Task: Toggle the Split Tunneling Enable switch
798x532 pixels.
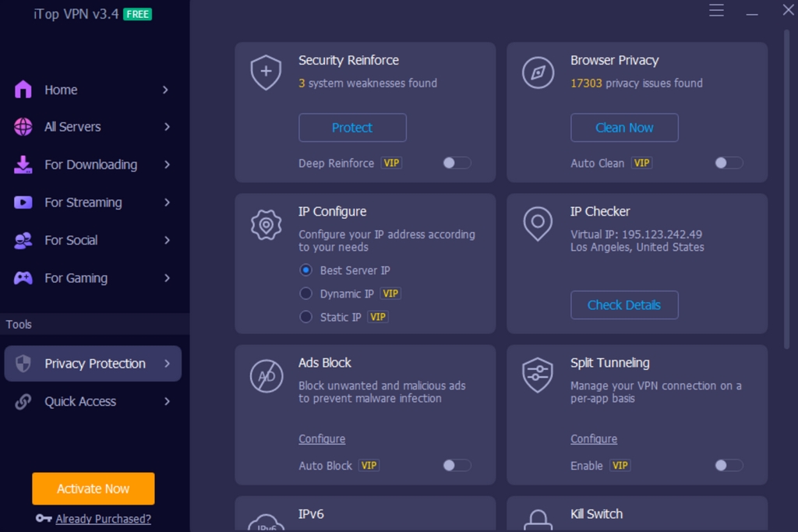Action: pos(729,465)
